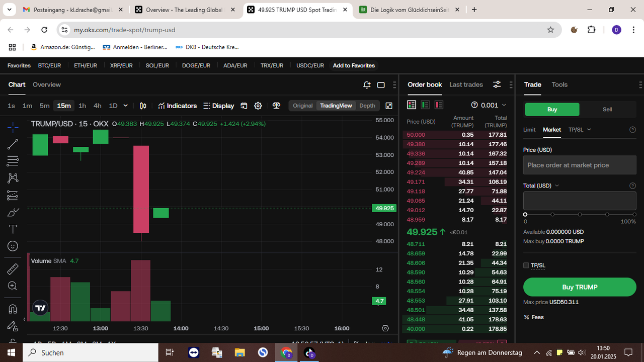Toggle the lock drawings pencil icon
The width and height of the screenshot is (644, 362).
(x=13, y=326)
